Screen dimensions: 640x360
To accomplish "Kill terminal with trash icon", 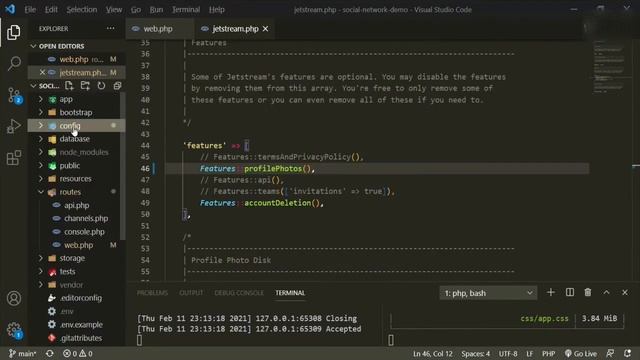I will (588, 292).
